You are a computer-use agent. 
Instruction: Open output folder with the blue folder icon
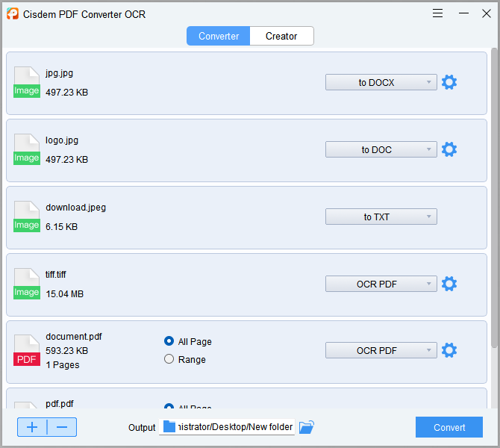tap(307, 427)
